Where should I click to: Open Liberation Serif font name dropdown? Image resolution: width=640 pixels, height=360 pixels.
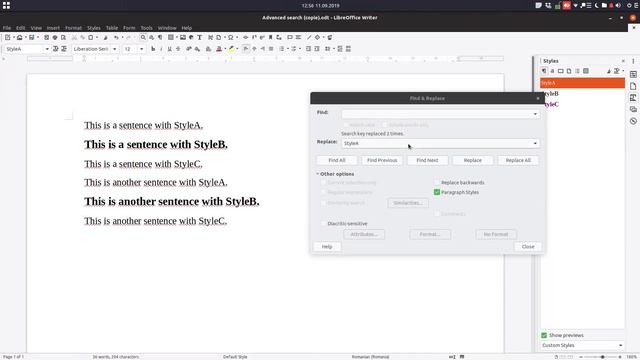[115, 49]
